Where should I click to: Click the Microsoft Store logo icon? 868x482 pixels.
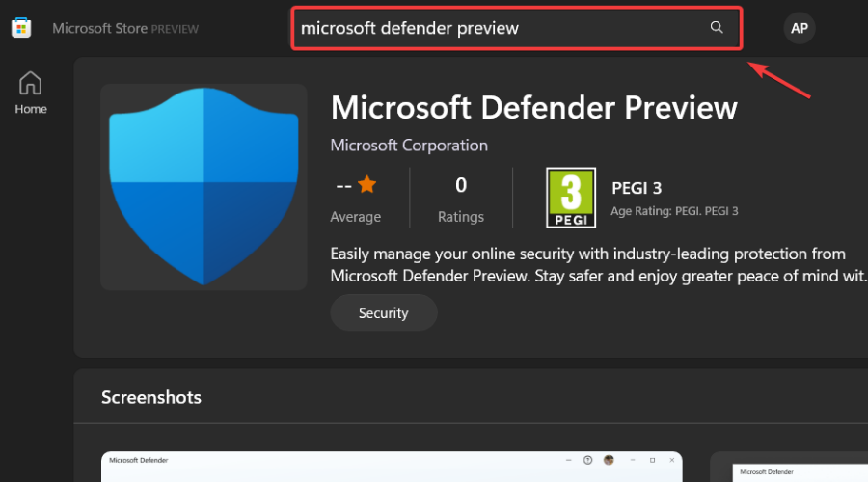pyautogui.click(x=21, y=28)
